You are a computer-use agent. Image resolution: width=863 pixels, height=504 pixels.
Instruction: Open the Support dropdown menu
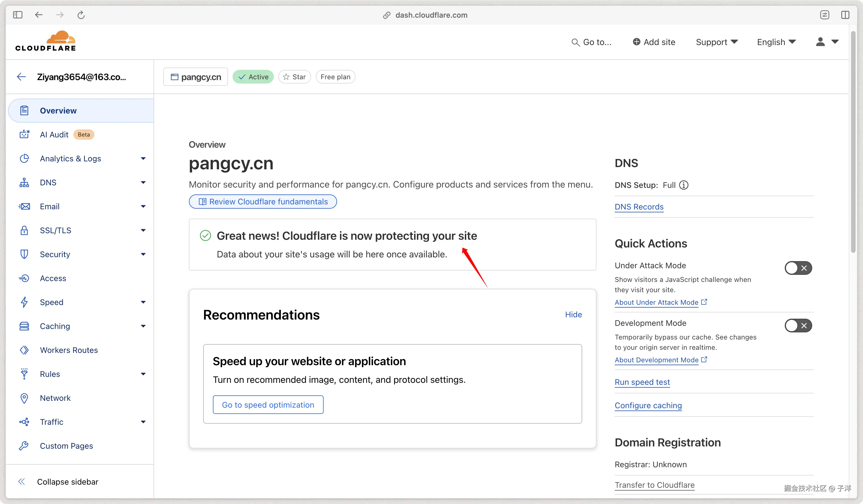coord(716,42)
